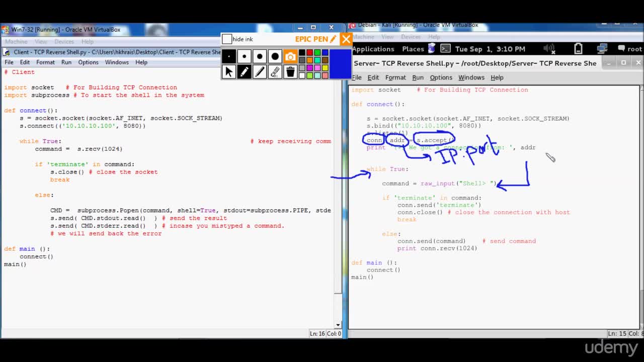Open Format menu in Client IDLE window
Image resolution: width=644 pixels, height=362 pixels.
tap(45, 62)
